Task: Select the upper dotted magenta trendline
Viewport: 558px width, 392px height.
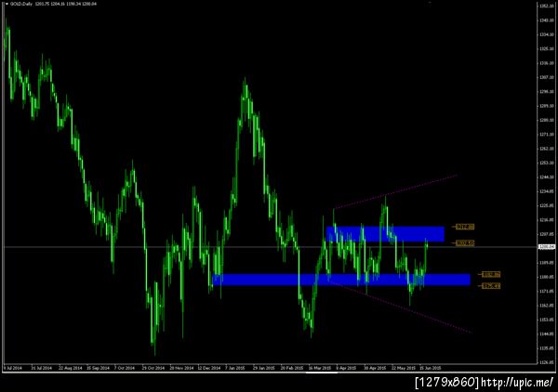Action: (x=395, y=191)
